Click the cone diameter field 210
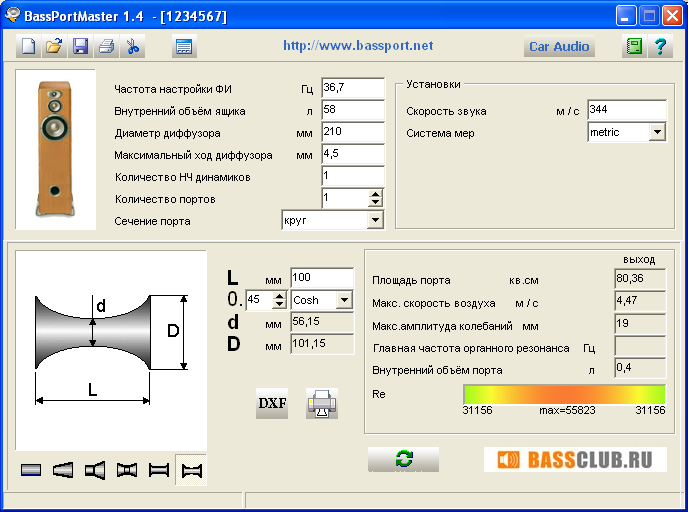This screenshot has width=688, height=512. [x=353, y=132]
